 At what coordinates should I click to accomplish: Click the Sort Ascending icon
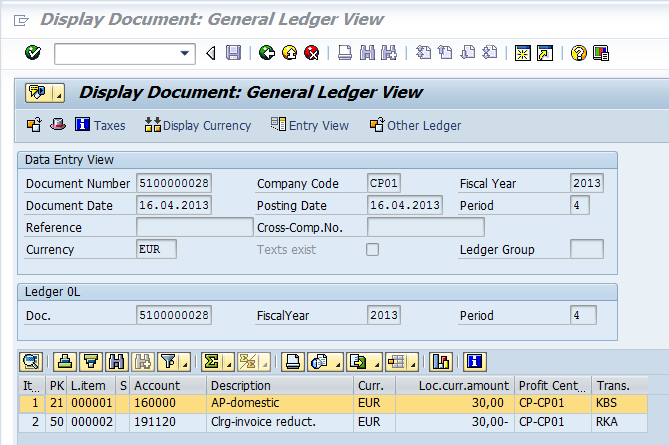(65, 362)
